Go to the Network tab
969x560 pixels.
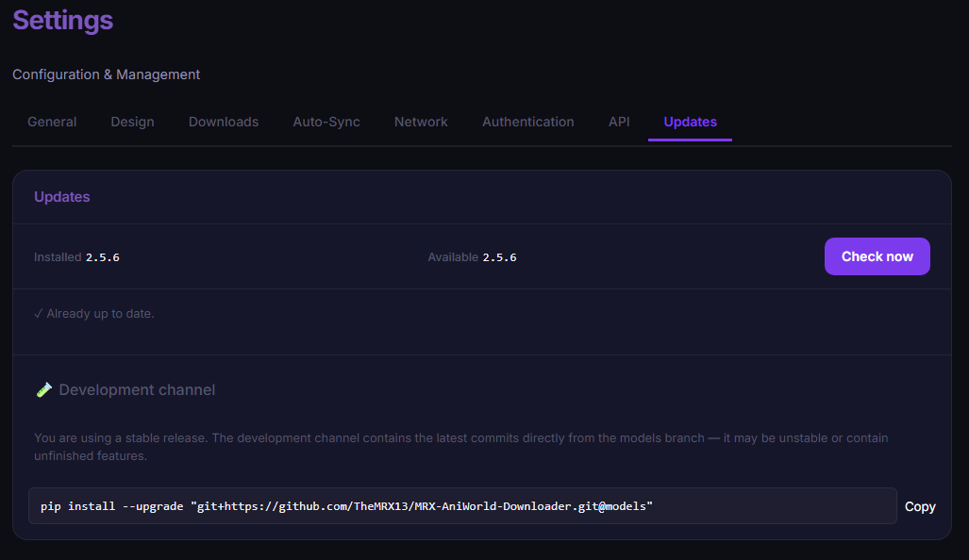tap(421, 122)
